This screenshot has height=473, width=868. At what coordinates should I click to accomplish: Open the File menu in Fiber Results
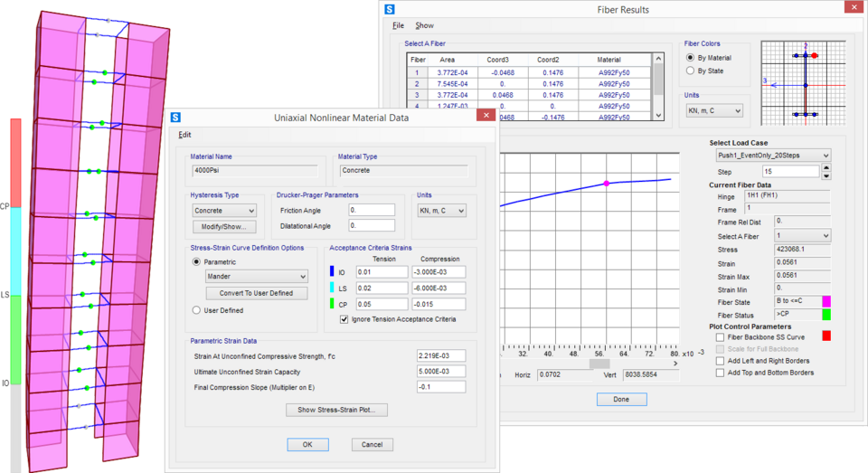(x=398, y=25)
